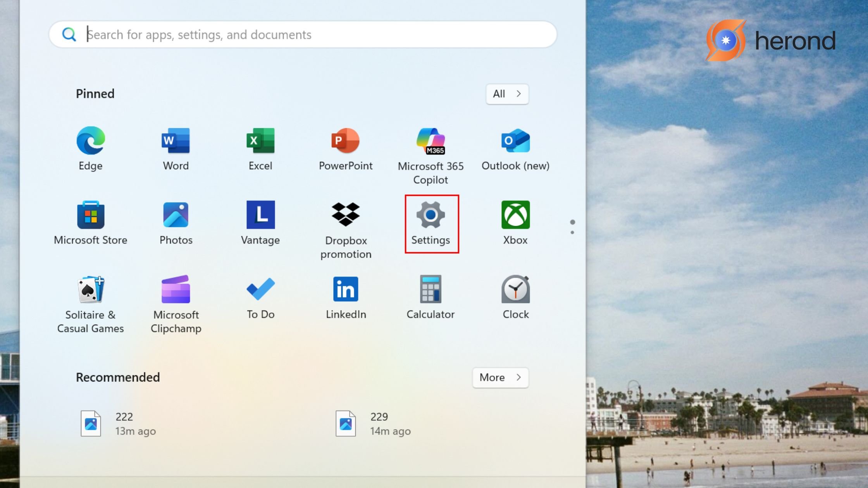
Task: Show all apps with the All button
Action: pyautogui.click(x=507, y=94)
